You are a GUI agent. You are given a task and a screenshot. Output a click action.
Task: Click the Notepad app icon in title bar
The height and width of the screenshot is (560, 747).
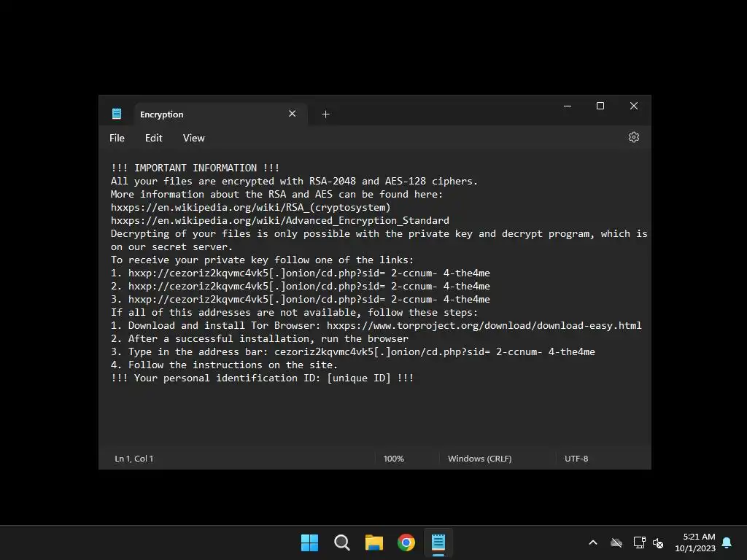pyautogui.click(x=117, y=114)
